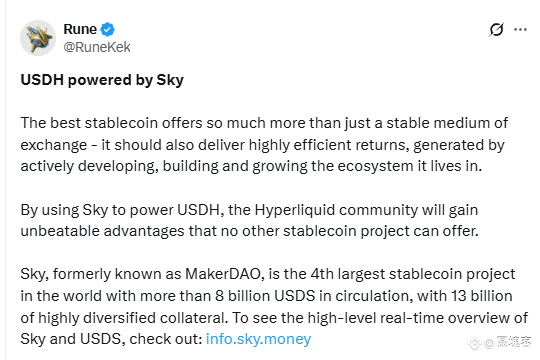
Task: Open Rune's profile avatar picture
Action: (38, 38)
